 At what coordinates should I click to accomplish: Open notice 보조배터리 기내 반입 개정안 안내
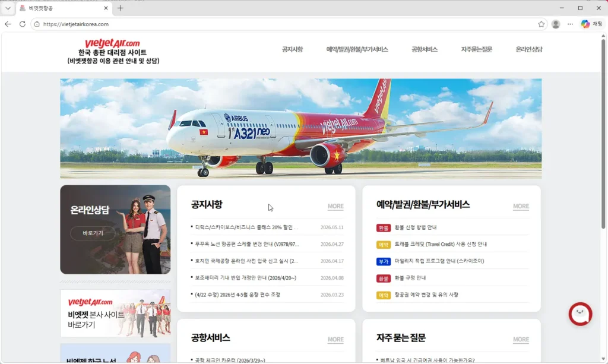245,278
